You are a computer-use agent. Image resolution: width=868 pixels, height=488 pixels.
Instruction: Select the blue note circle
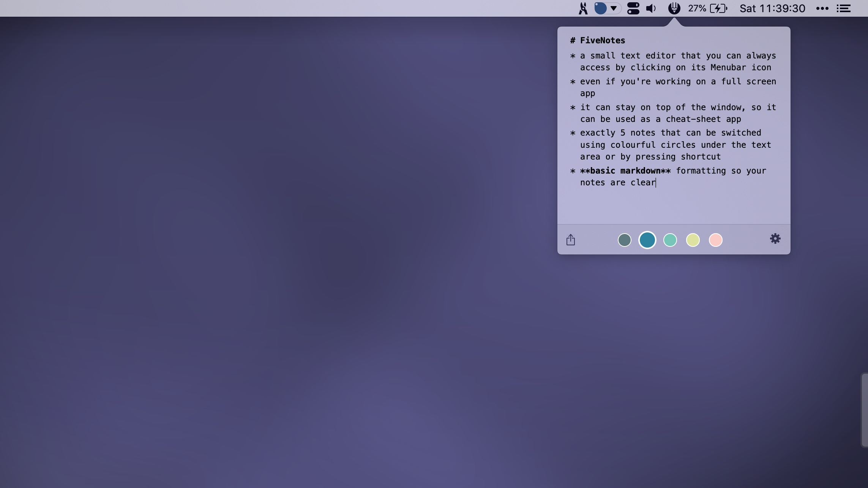(x=647, y=240)
